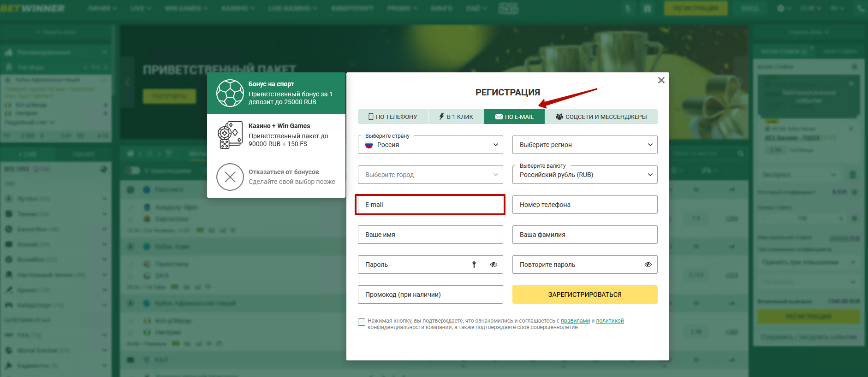
Task: Click the key icon in password field
Action: click(474, 265)
